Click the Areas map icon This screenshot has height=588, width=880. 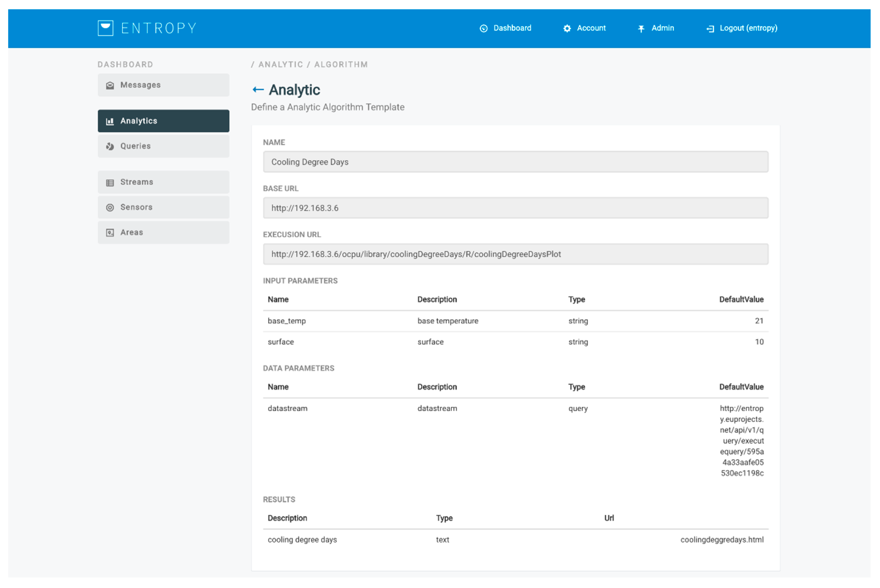[110, 233]
